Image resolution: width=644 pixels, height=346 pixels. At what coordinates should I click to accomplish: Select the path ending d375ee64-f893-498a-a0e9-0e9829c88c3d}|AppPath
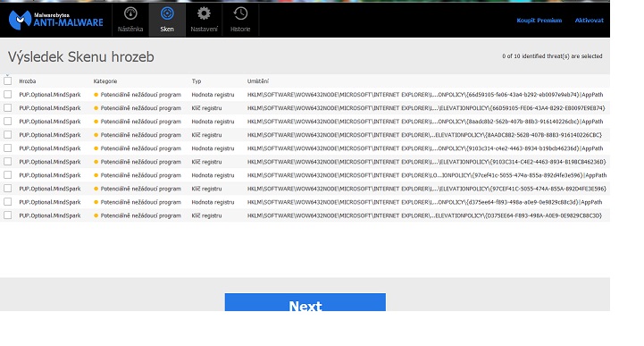[x=424, y=202]
